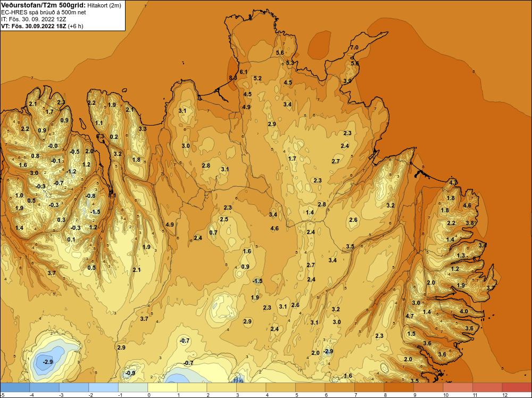
Task: Click the '-0.1' temperature value
Action: point(56,161)
